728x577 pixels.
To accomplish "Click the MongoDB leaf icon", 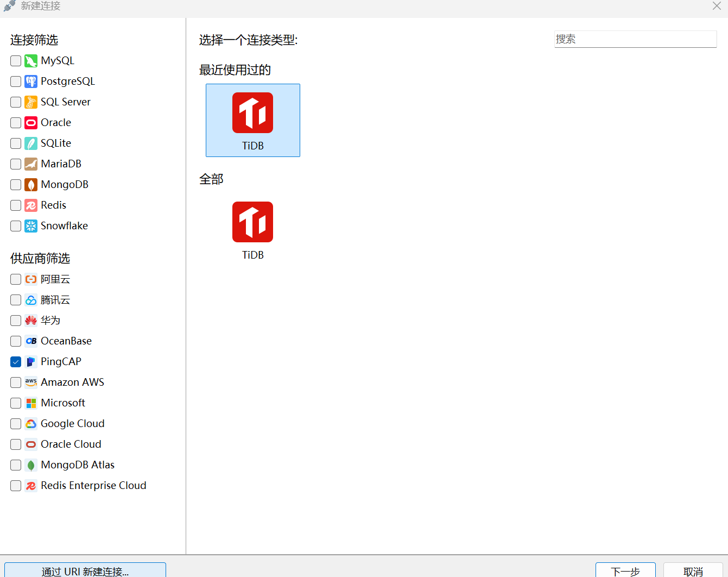I will coord(31,185).
